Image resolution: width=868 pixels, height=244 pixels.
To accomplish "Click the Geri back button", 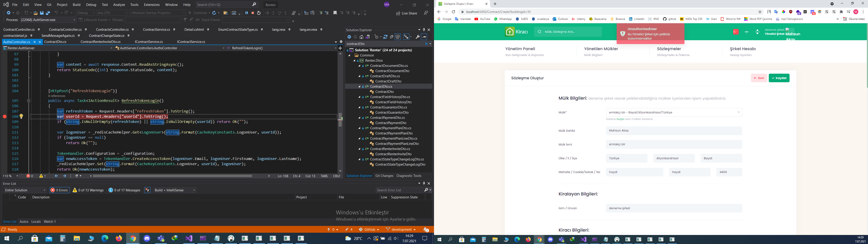I will coord(759,78).
